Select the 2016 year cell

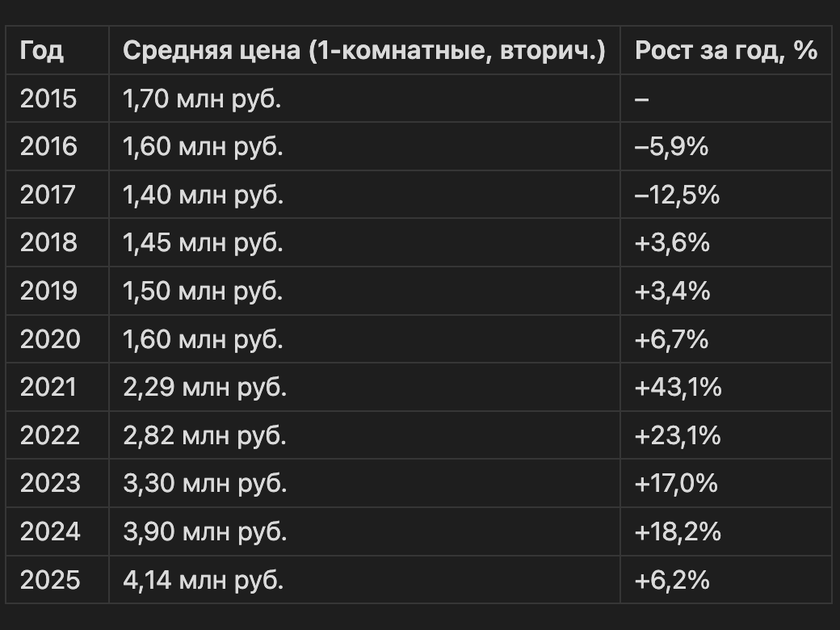pos(48,147)
